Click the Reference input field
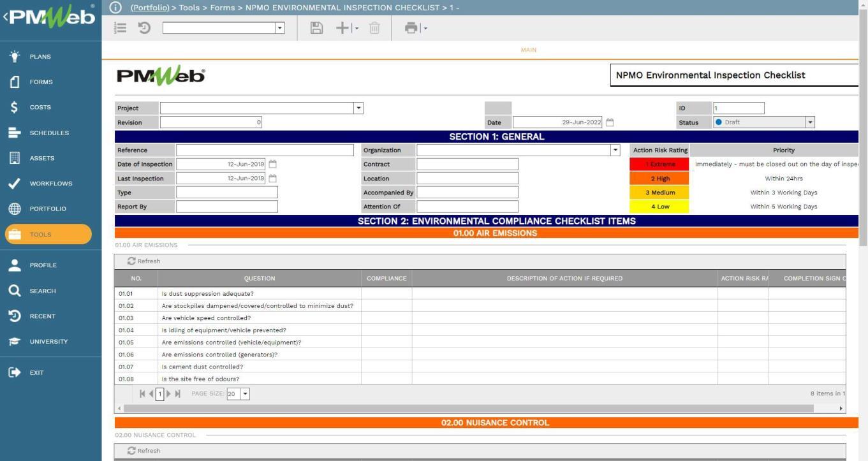 (265, 150)
